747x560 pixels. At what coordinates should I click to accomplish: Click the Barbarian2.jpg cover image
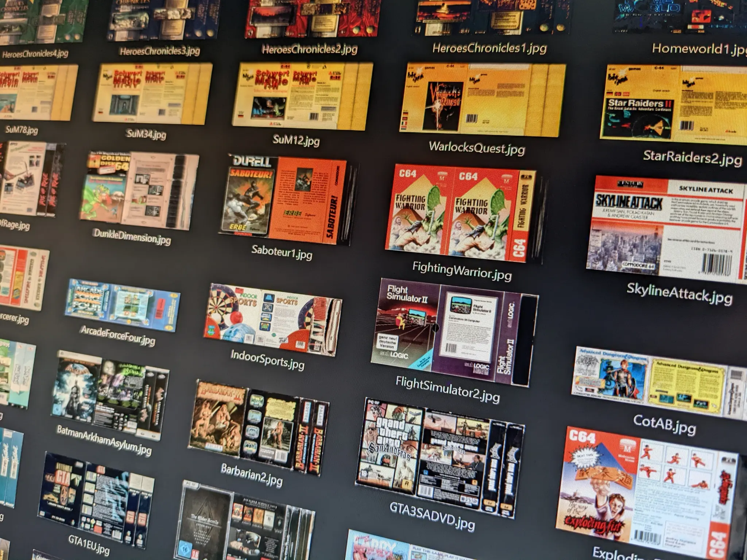[258, 427]
